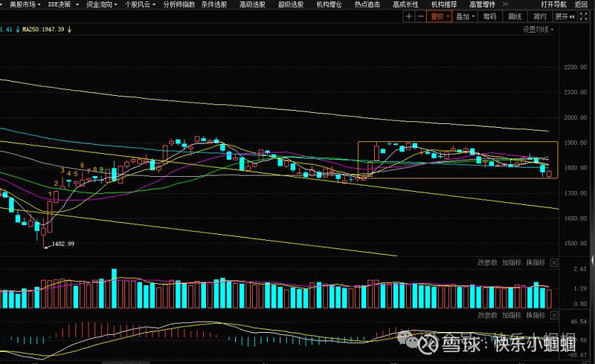Click 改参数 in the MACD panel
This screenshot has height=364, width=595.
click(x=487, y=315)
